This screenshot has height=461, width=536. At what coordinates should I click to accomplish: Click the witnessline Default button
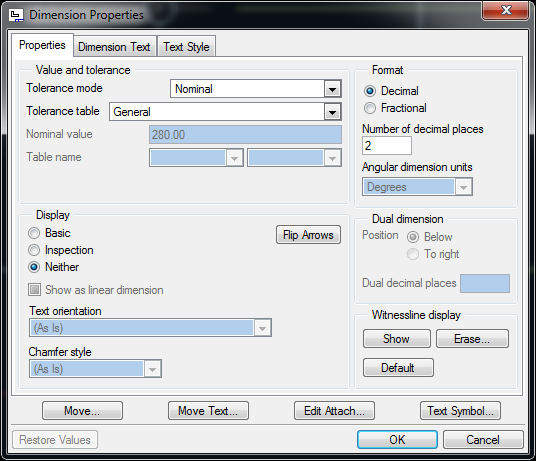[x=398, y=368]
